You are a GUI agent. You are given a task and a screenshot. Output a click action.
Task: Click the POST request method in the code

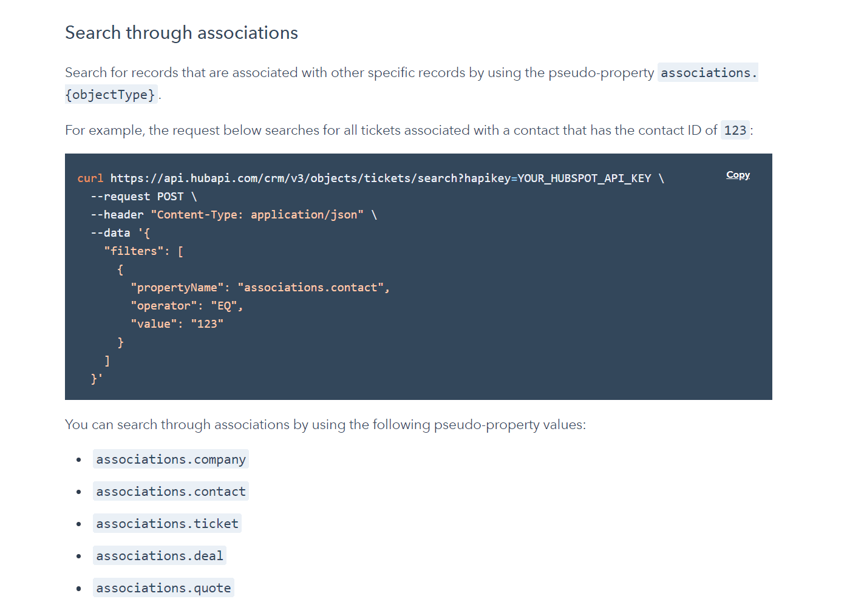point(171,196)
